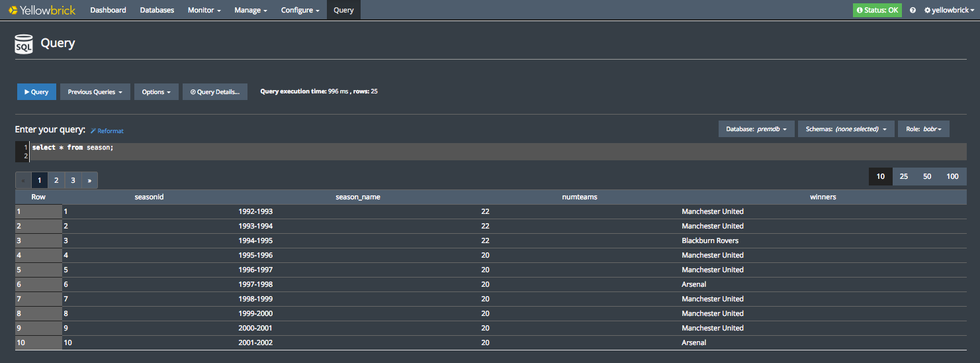The width and height of the screenshot is (980, 363).
Task: Expand the Previous Queries dropdown
Action: pos(95,92)
